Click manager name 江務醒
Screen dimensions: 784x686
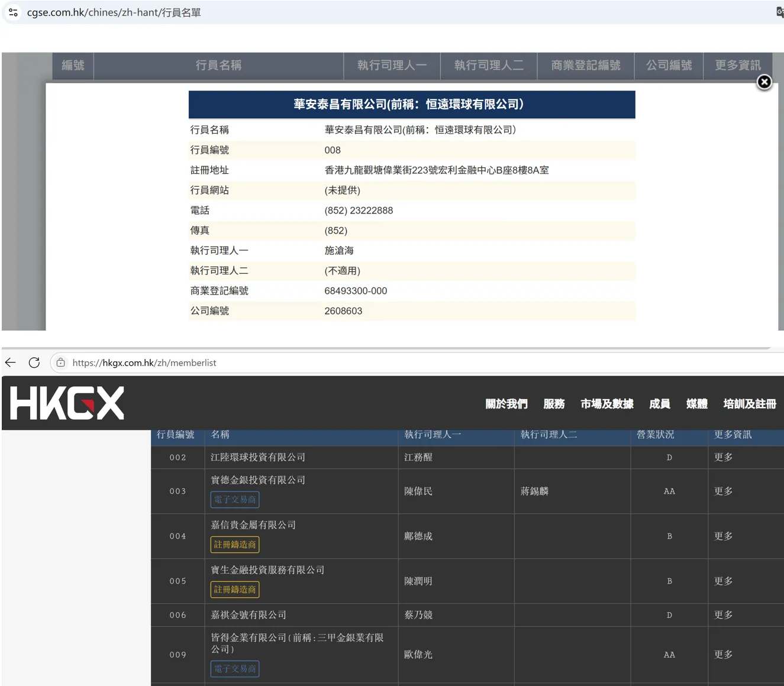click(x=418, y=457)
